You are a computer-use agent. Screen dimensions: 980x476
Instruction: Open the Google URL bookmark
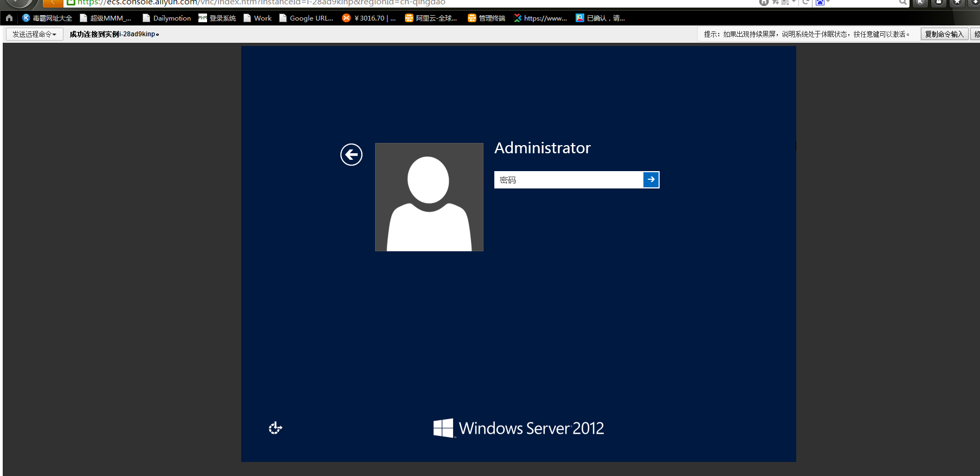click(306, 18)
